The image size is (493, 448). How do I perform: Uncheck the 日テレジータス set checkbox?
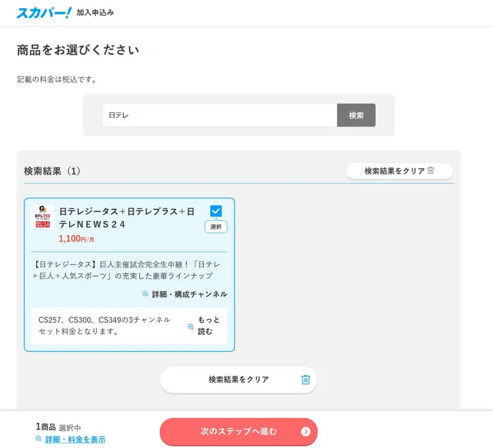click(216, 211)
